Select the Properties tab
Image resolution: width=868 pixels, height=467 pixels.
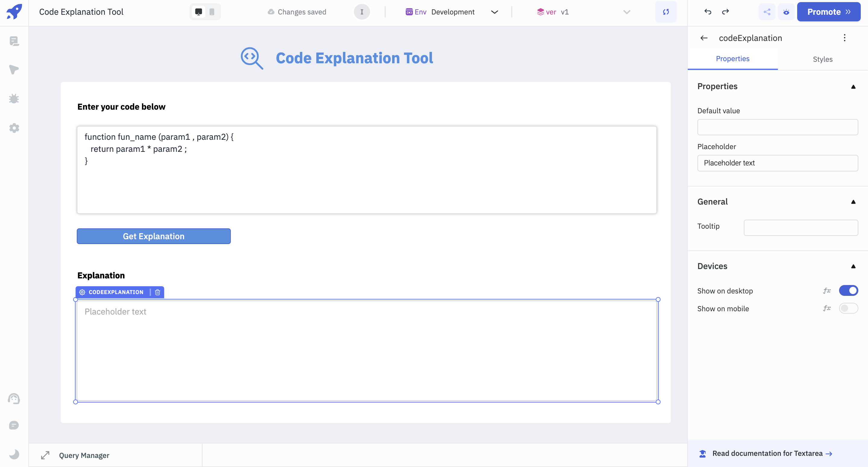733,58
